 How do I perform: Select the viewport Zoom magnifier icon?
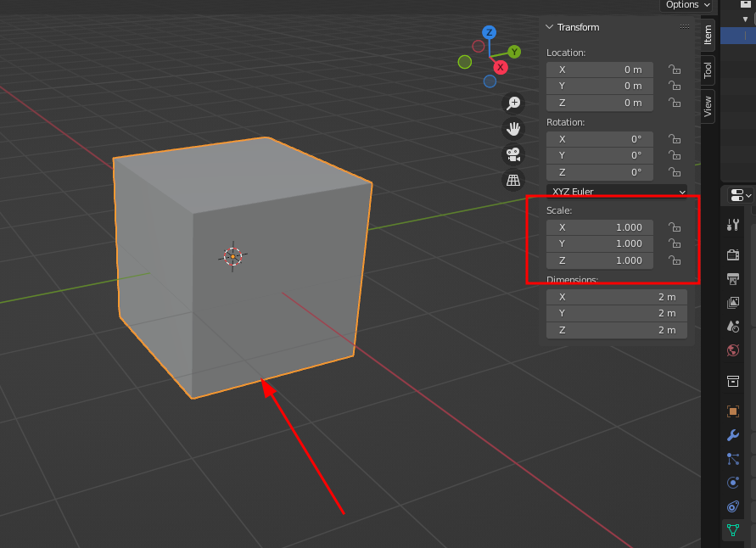click(513, 103)
